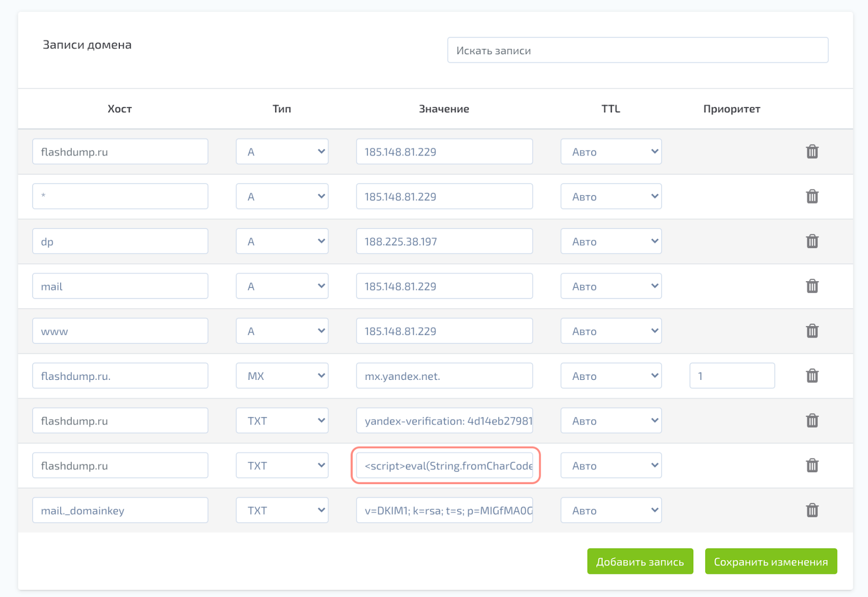Viewport: 868px width, 597px height.
Task: Open TTL dropdown of yandex-verification row
Action: point(611,421)
